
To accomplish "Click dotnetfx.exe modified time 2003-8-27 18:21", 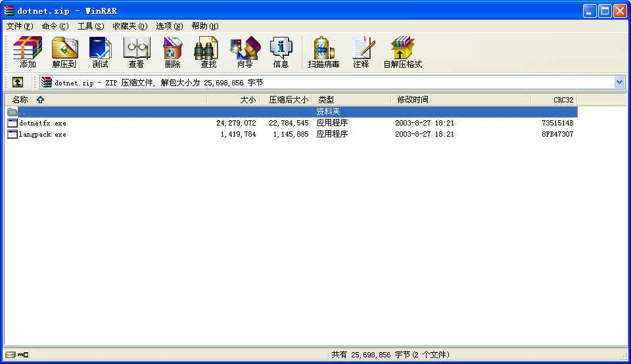I will pos(425,123).
